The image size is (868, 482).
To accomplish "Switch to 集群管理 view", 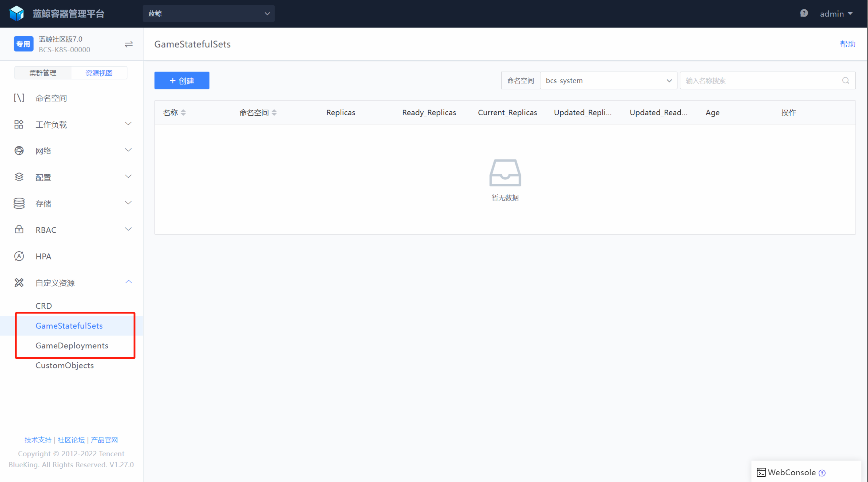I will click(x=43, y=73).
